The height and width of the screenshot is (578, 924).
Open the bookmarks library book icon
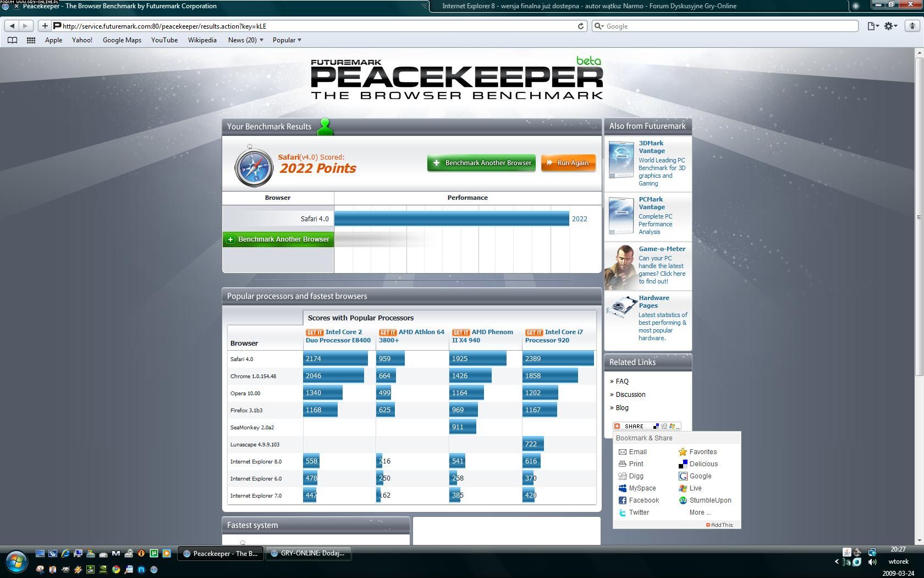(13, 40)
